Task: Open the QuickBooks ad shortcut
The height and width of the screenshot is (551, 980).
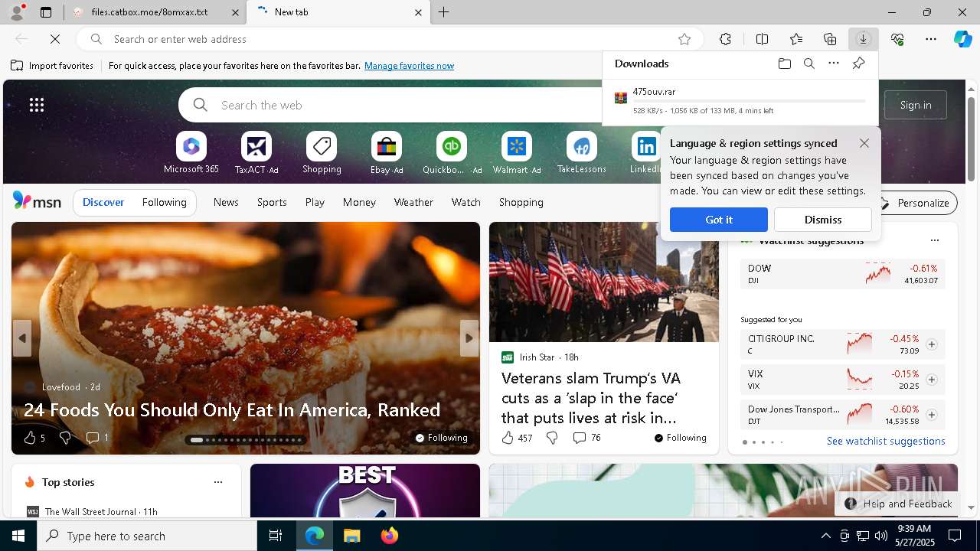Action: (x=452, y=153)
